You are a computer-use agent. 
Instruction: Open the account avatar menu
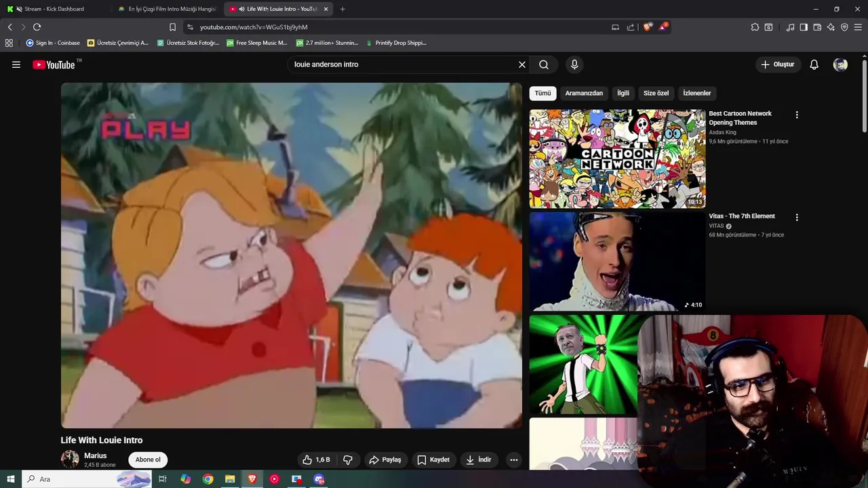(x=840, y=64)
